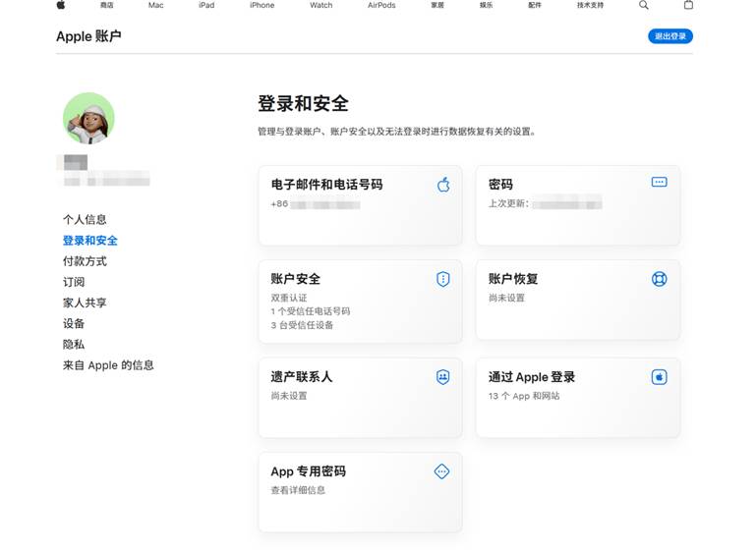Go to 订阅 in sidebar
This screenshot has width=756, height=552.
tap(74, 282)
